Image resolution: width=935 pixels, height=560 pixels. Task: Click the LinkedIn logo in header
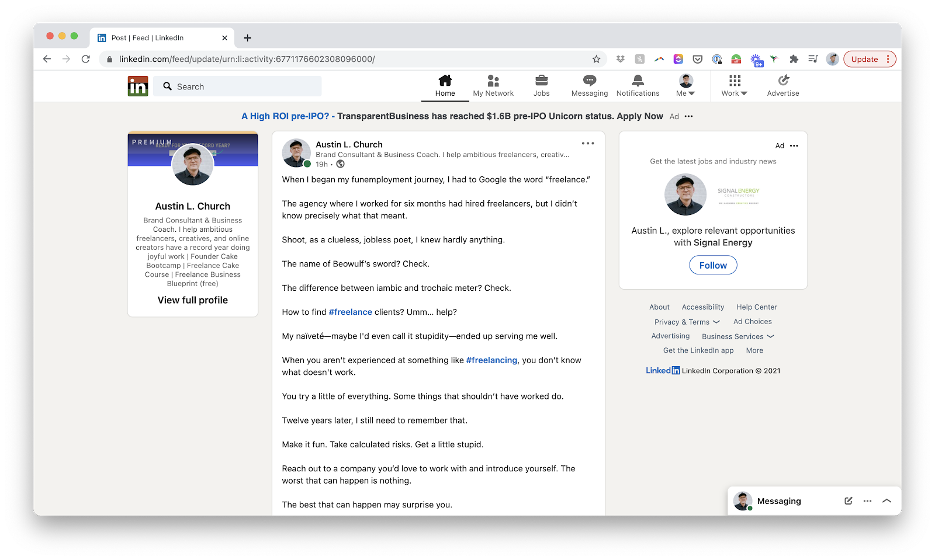(138, 86)
